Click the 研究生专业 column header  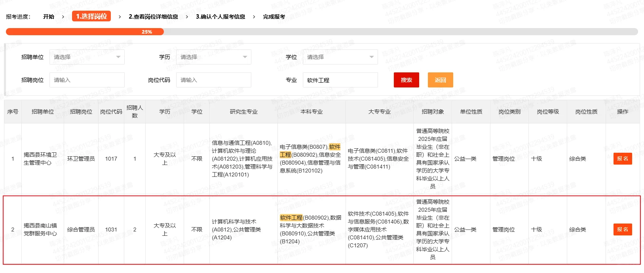click(x=243, y=112)
